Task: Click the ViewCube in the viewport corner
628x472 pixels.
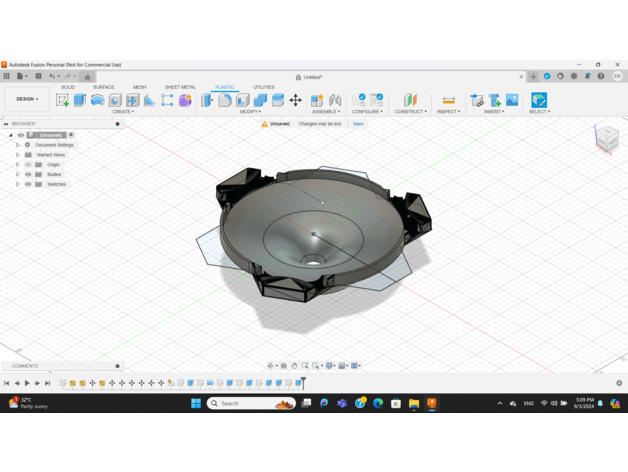Action: (607, 139)
